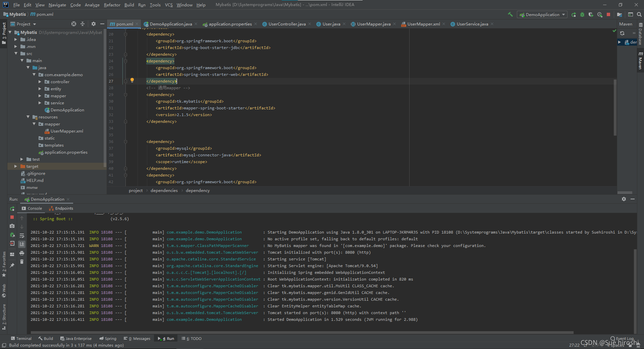Viewport: 644px width, 349px height.
Task: Expand the service package
Action: tap(40, 103)
